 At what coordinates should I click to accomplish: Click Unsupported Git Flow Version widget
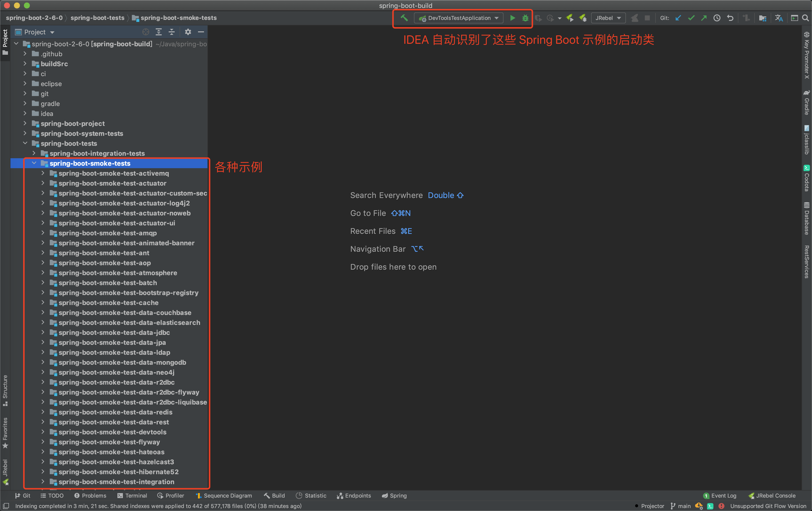(x=768, y=506)
